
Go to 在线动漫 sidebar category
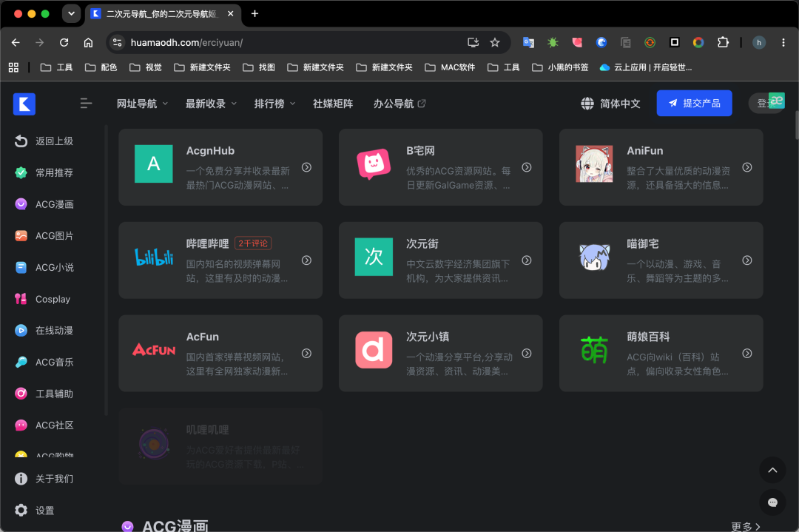click(x=45, y=331)
